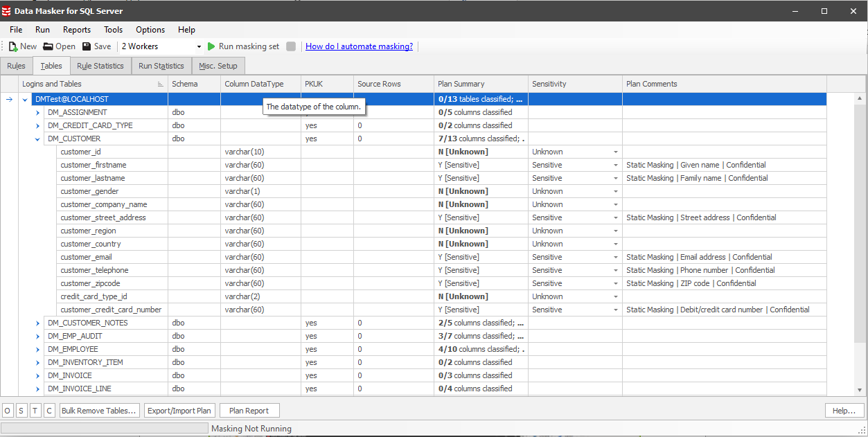Click the gray stop square icon
868x437 pixels.
pos(291,46)
